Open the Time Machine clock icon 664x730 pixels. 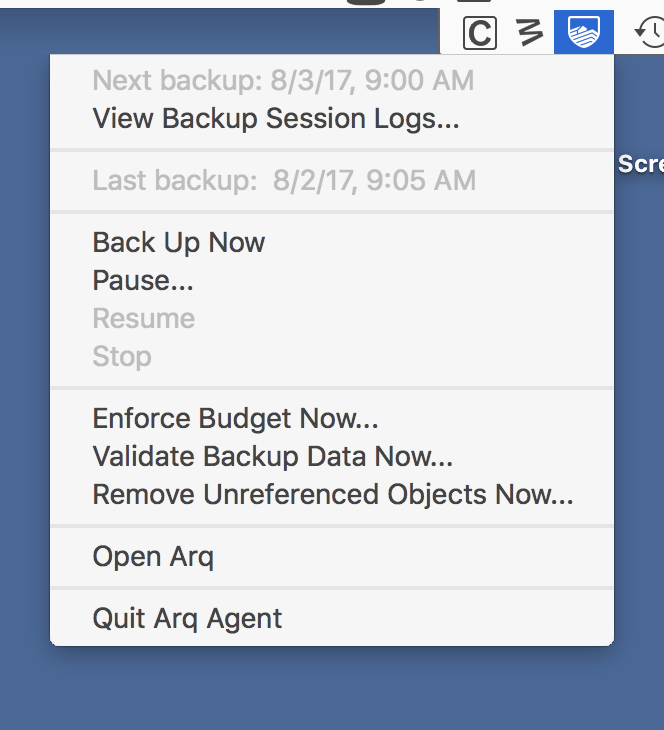click(x=649, y=33)
